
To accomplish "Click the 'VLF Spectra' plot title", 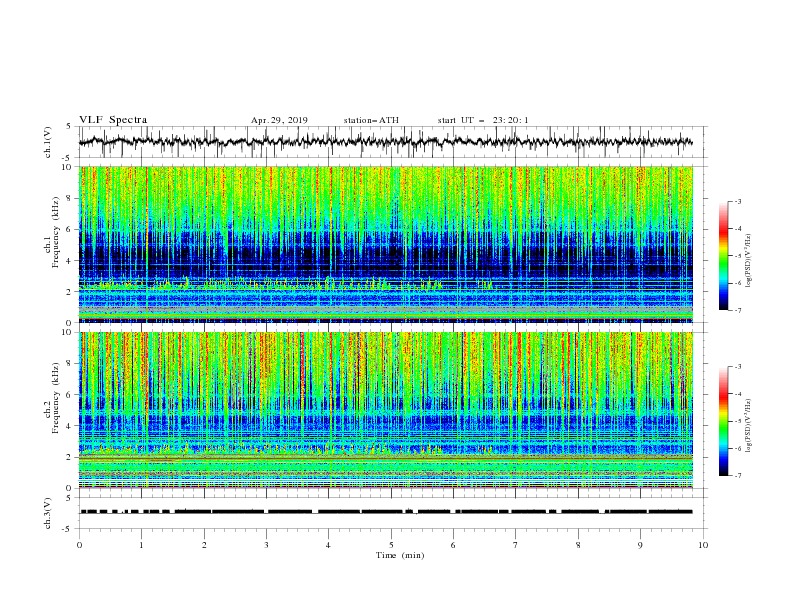I will point(113,120).
